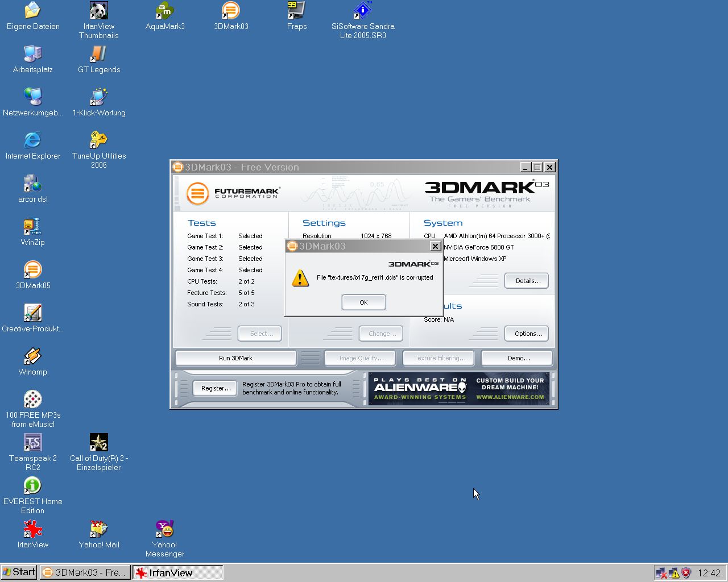
Task: Click the Demo button
Action: click(x=516, y=358)
